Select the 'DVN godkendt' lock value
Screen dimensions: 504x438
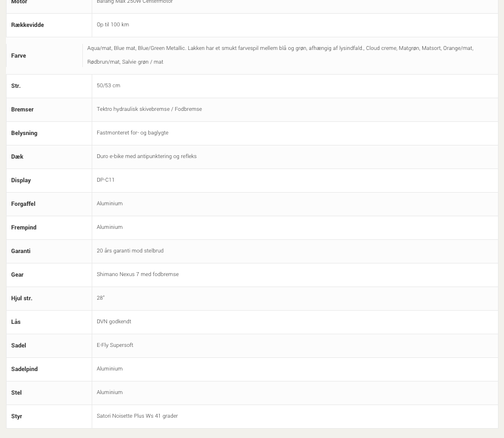click(x=114, y=322)
